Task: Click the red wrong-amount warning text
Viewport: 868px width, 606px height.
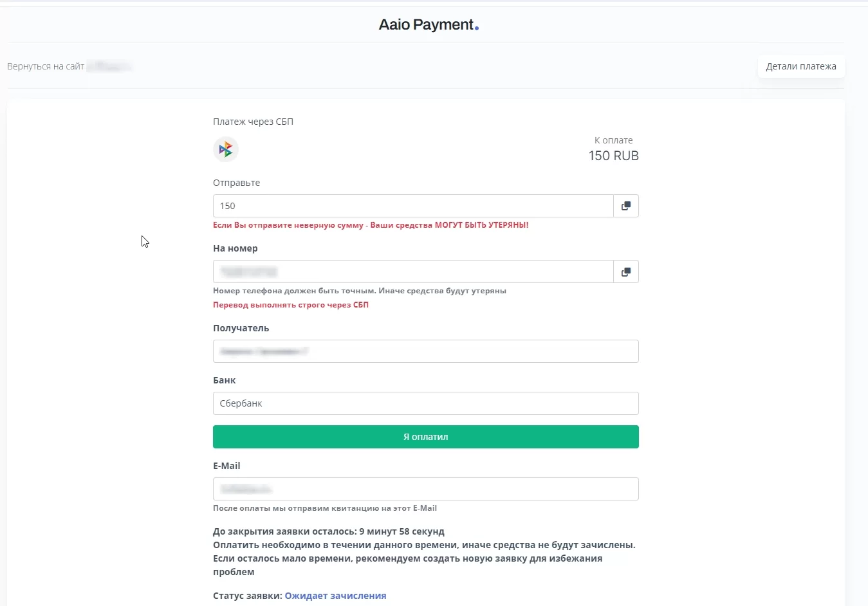Action: [371, 225]
